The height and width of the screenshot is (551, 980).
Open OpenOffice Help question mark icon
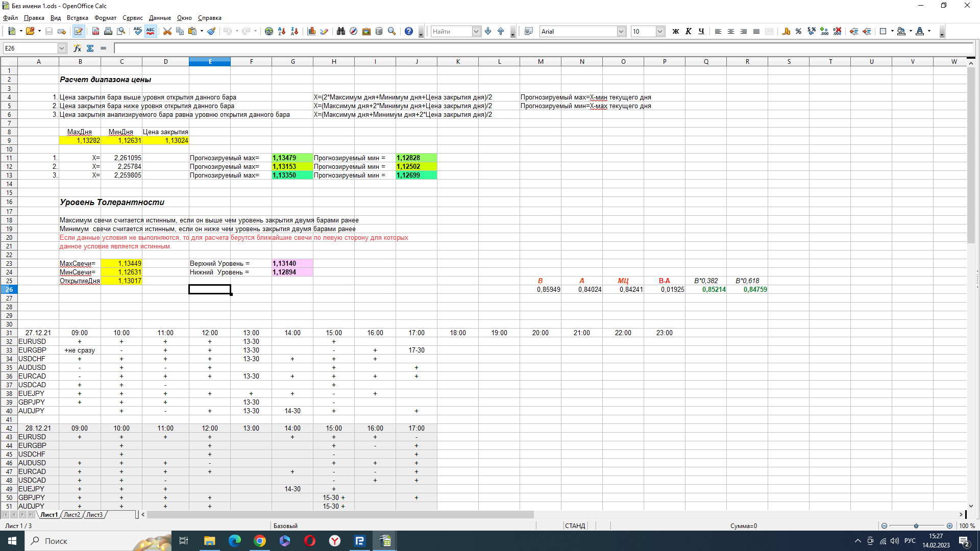point(409,32)
